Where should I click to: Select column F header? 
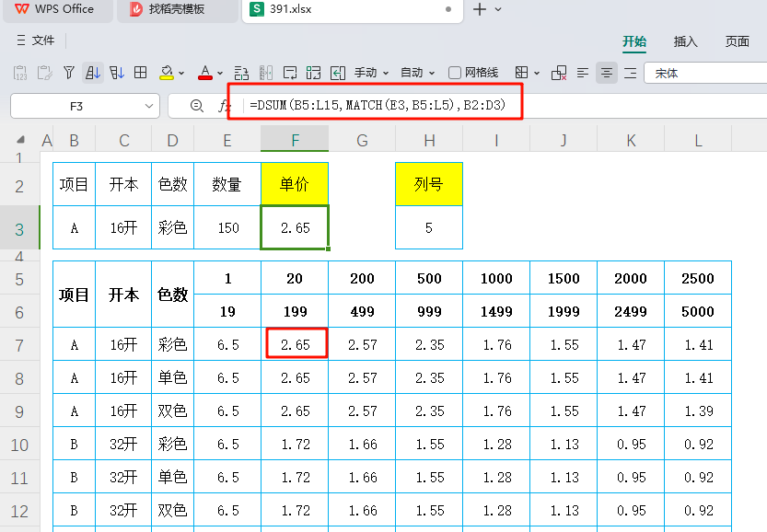click(295, 140)
